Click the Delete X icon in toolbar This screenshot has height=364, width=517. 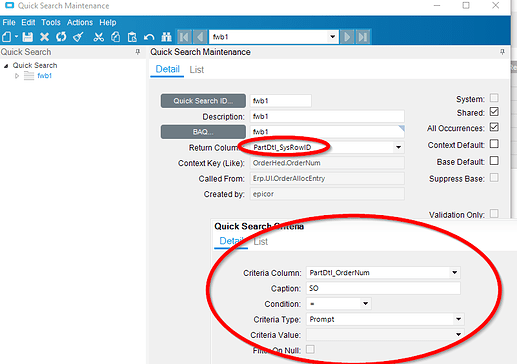(x=44, y=37)
